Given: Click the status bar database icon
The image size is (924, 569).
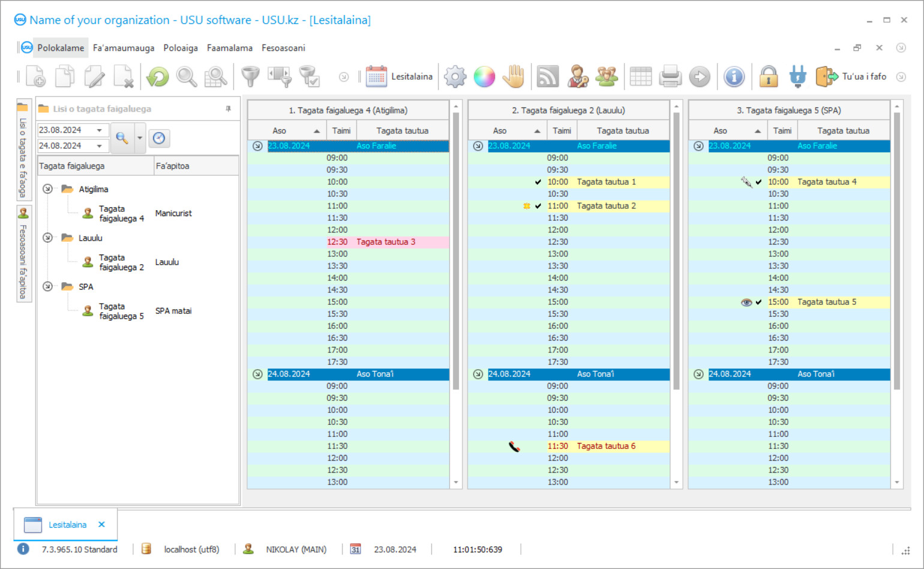Looking at the screenshot, I should point(146,549).
